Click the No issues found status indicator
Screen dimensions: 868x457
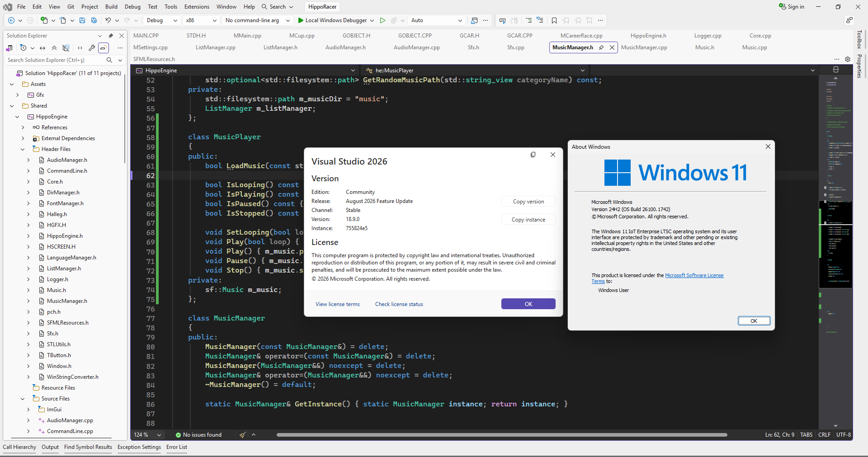(x=198, y=435)
